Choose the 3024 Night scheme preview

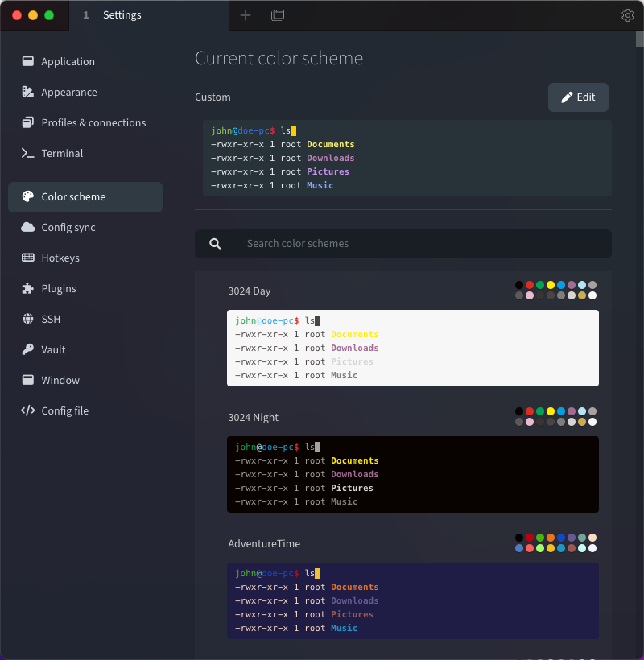(x=412, y=474)
